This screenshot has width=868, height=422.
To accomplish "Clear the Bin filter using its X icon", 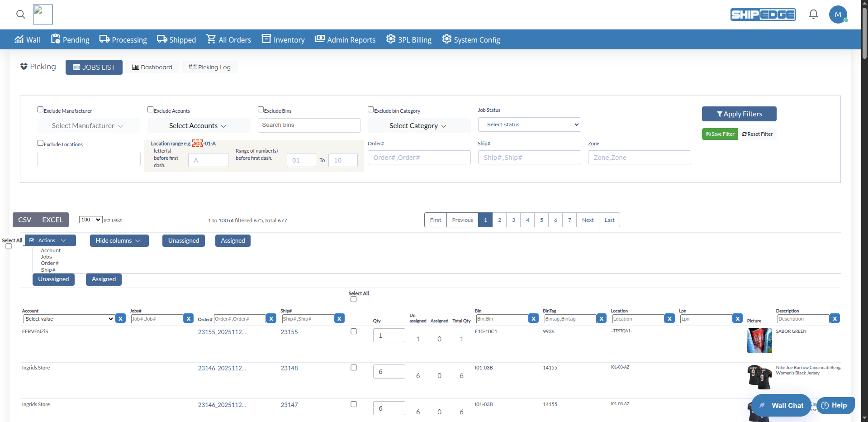I will click(533, 318).
